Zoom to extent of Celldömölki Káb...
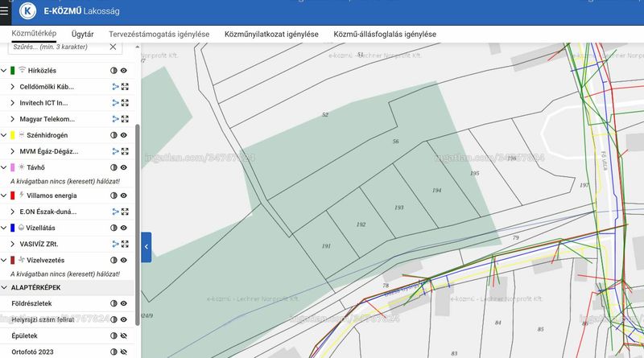Screen dimensions: 644x358 (125, 87)
